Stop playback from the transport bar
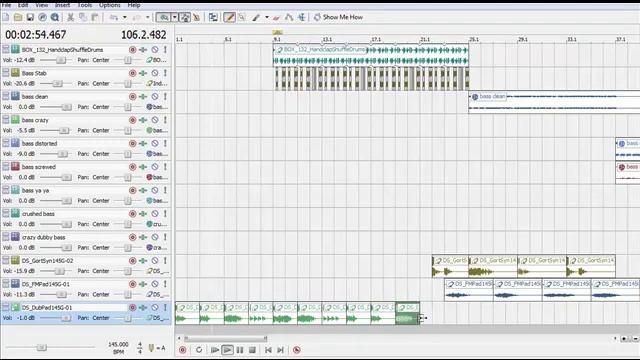This screenshot has width=640, height=360. (x=252, y=350)
